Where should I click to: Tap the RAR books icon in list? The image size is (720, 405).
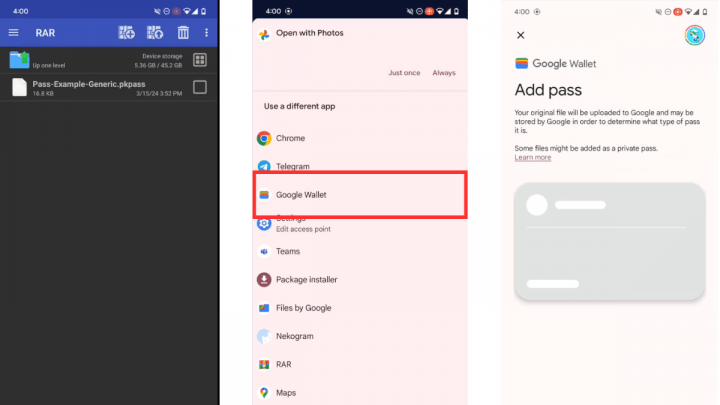(264, 364)
